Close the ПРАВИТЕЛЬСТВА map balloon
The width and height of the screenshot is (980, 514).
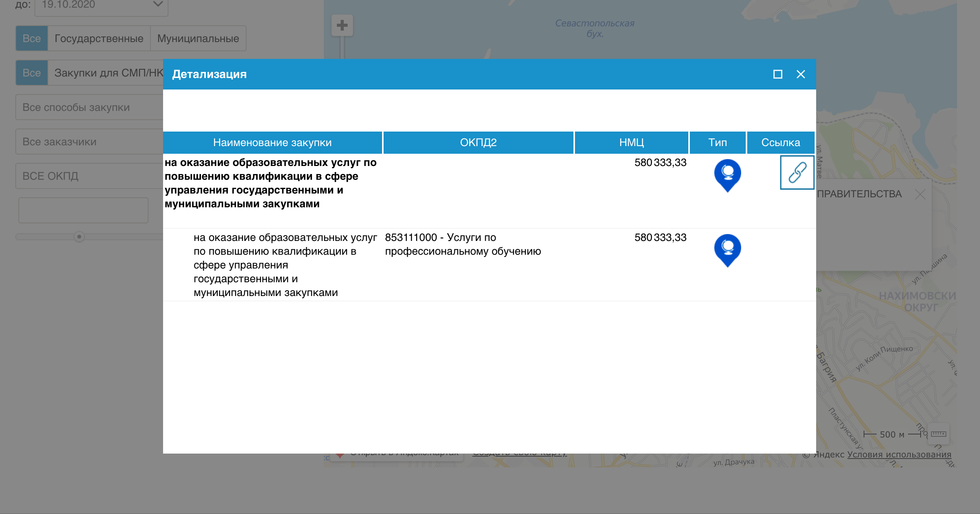pos(920,194)
